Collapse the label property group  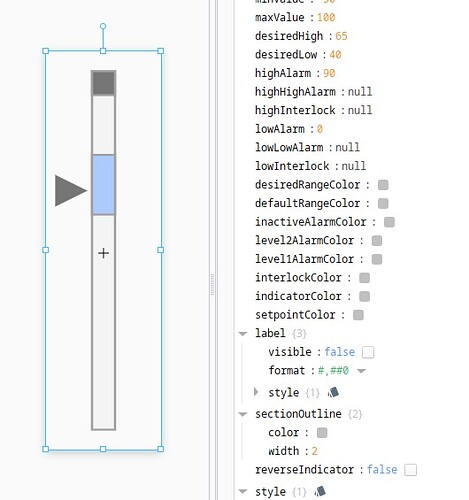243,334
